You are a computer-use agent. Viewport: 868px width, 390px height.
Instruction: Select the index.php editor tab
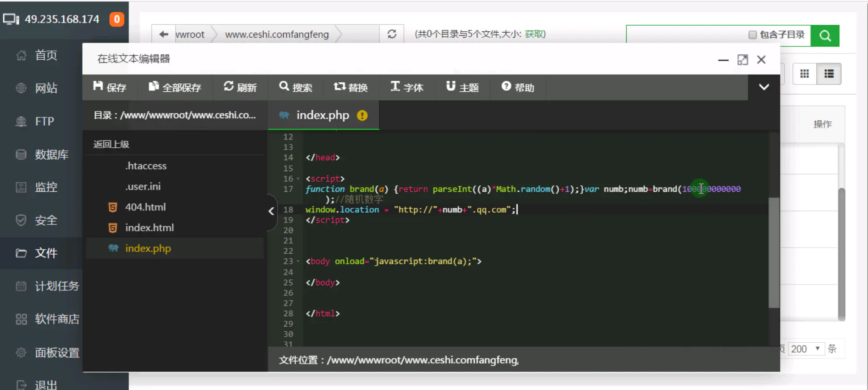pos(323,115)
